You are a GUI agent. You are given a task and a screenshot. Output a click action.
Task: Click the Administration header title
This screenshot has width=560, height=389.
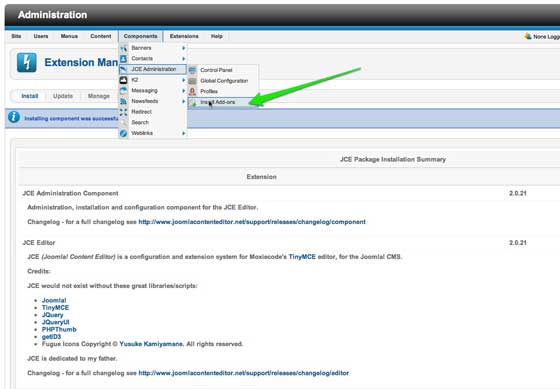52,15
